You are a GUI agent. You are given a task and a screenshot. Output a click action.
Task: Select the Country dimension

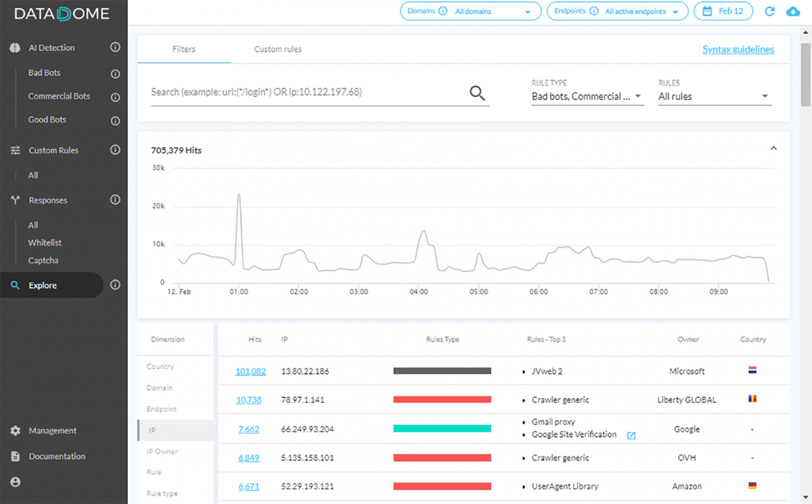159,366
